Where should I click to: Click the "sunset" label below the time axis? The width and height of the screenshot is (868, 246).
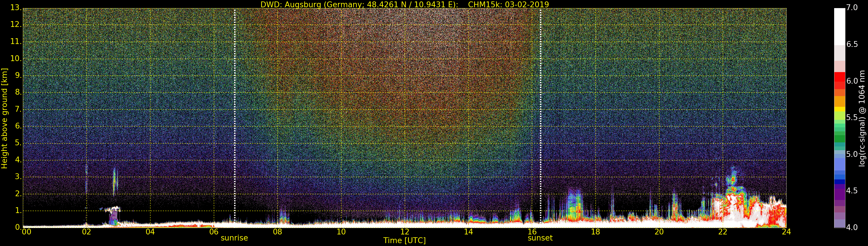pos(540,238)
